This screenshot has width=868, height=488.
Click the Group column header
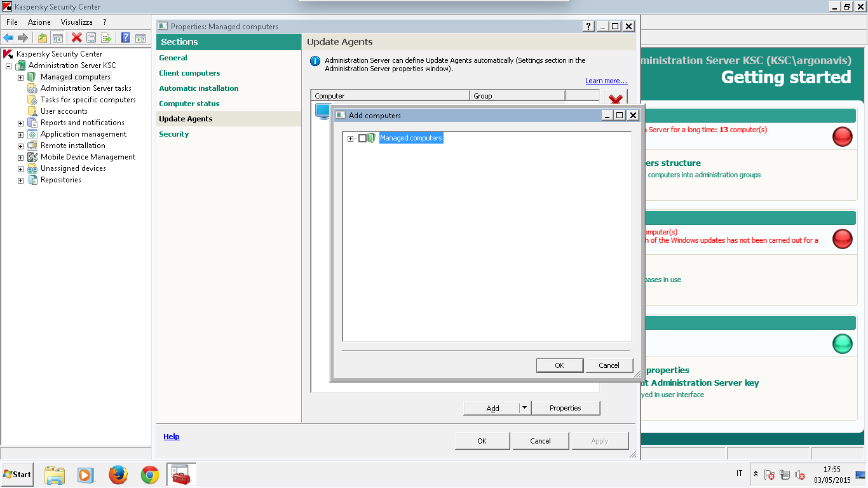(518, 96)
